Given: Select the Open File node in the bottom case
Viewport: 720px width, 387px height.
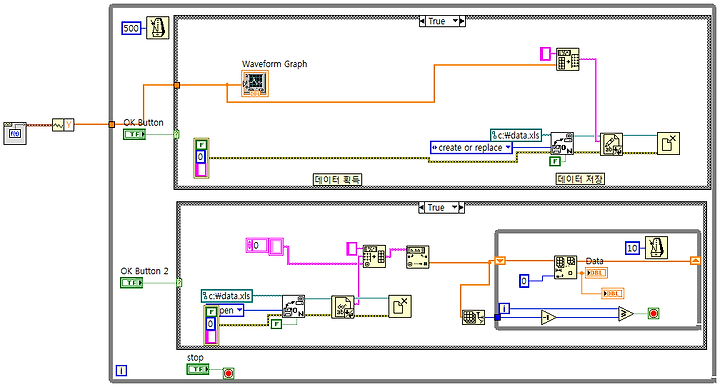Looking at the screenshot, I should tap(293, 306).
